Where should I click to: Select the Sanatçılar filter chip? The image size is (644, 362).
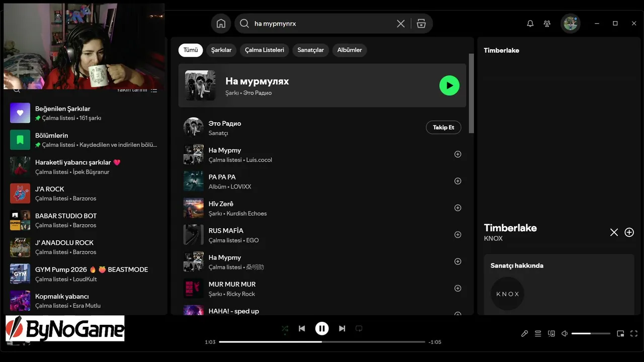(x=311, y=50)
